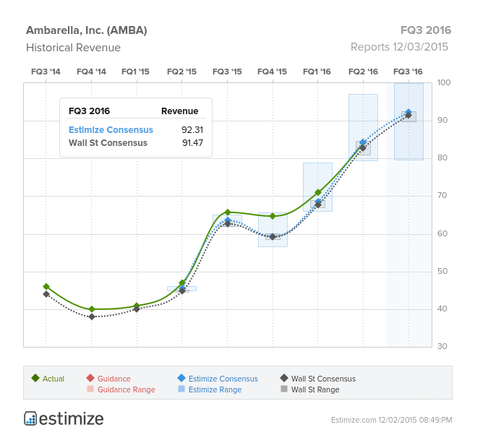
Task: Click the Estimize Consensus legend blue diamond
Action: (x=181, y=378)
